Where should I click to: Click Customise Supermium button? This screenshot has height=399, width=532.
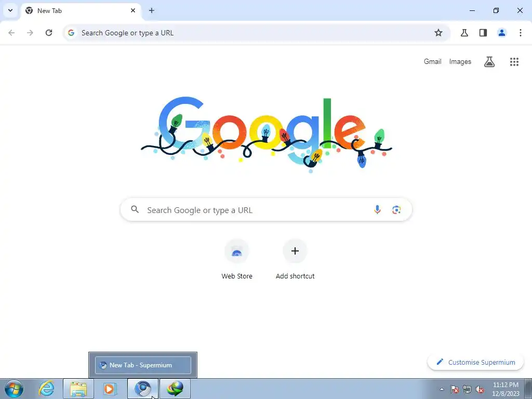(x=476, y=362)
